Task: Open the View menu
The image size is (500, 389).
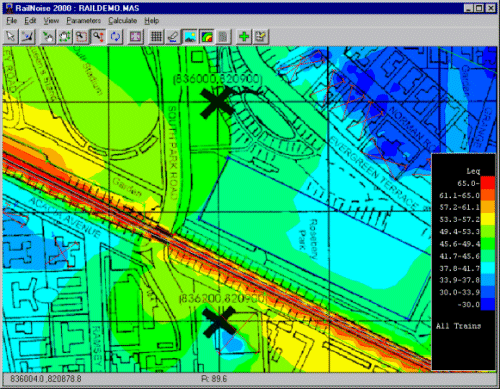Action: point(51,21)
